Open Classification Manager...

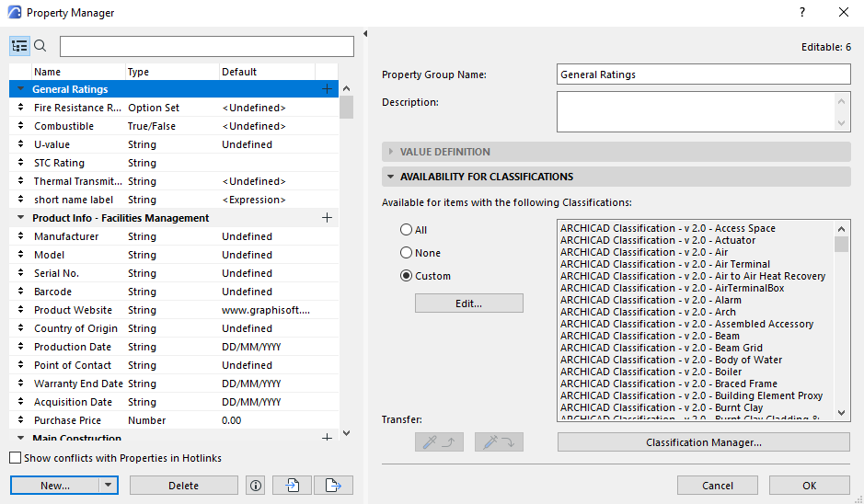pyautogui.click(x=704, y=442)
